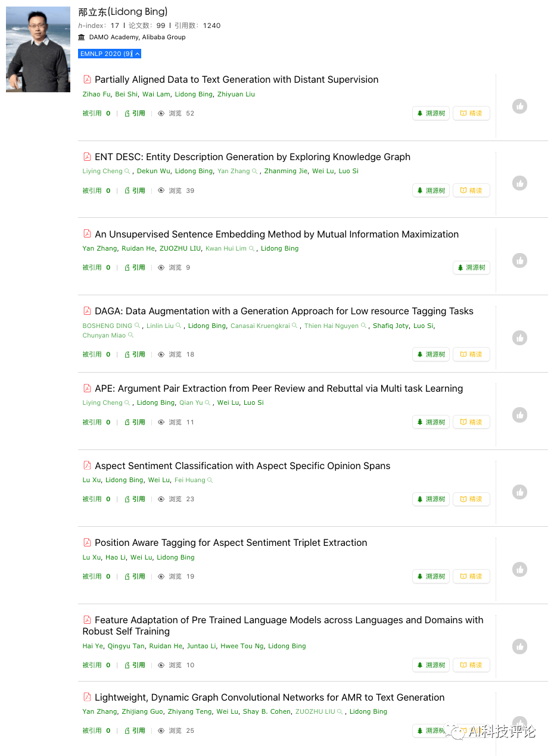Click search icon next to Liying Cheng in ENT DESC authors
The width and height of the screenshot is (554, 756).
(127, 171)
